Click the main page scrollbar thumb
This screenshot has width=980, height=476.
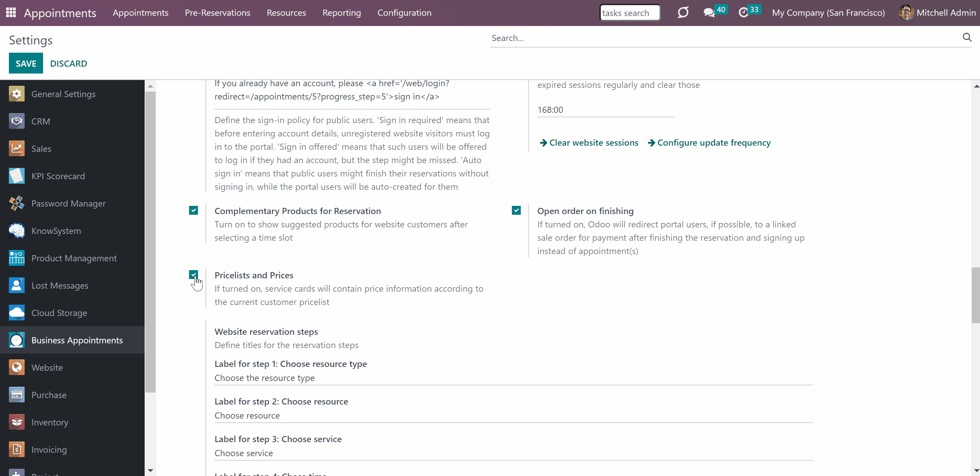(976, 295)
